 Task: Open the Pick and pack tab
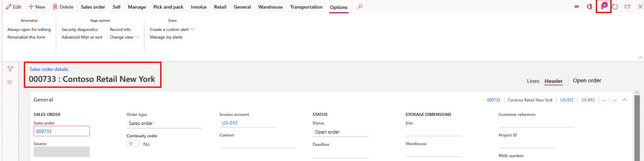(x=168, y=7)
